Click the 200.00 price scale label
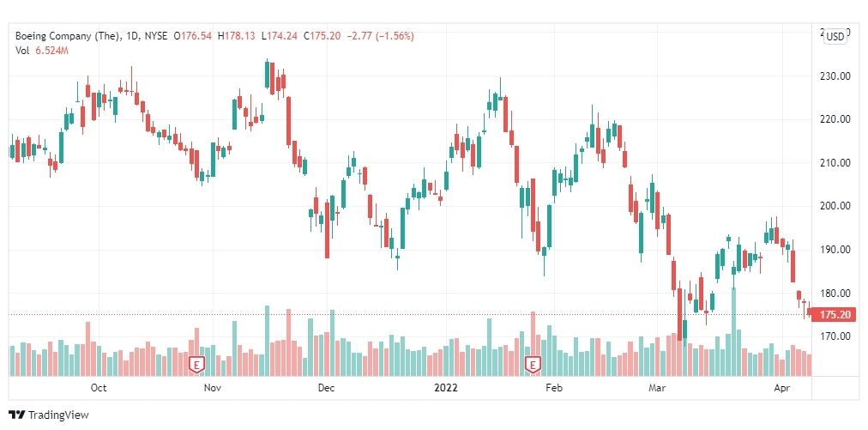The height and width of the screenshot is (430, 868). point(835,206)
